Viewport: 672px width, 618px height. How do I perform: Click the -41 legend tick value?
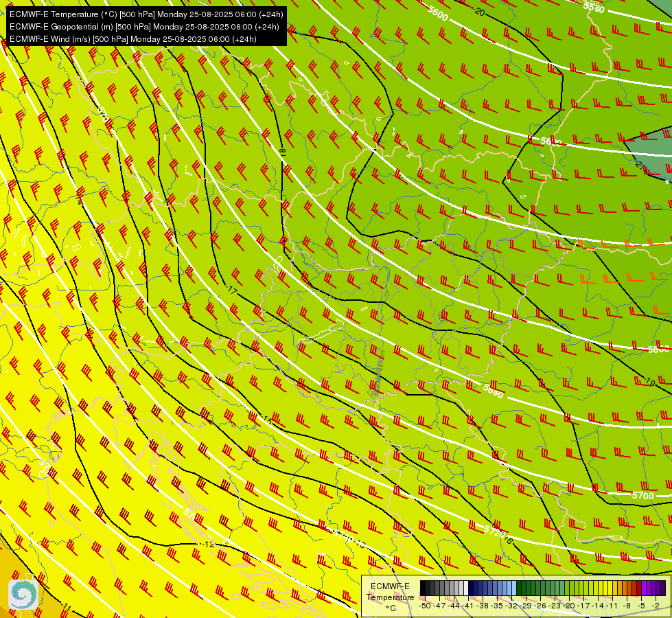[468, 606]
